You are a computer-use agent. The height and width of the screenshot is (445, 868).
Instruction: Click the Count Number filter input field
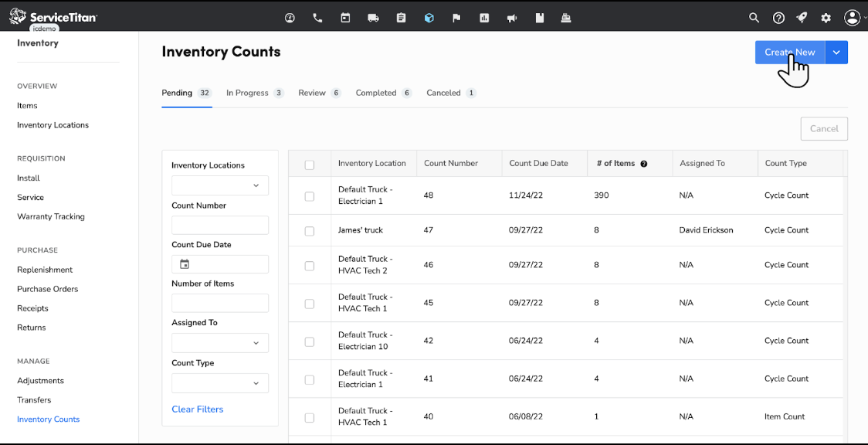pyautogui.click(x=220, y=225)
